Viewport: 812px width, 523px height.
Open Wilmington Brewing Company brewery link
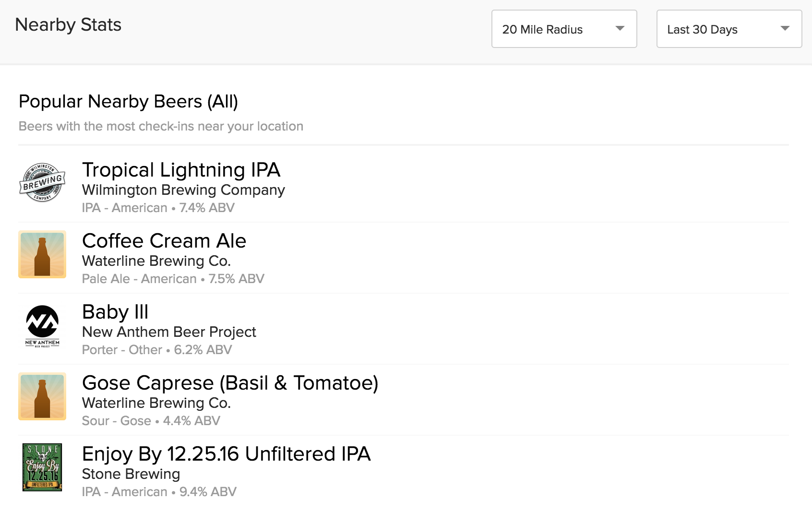pyautogui.click(x=183, y=190)
